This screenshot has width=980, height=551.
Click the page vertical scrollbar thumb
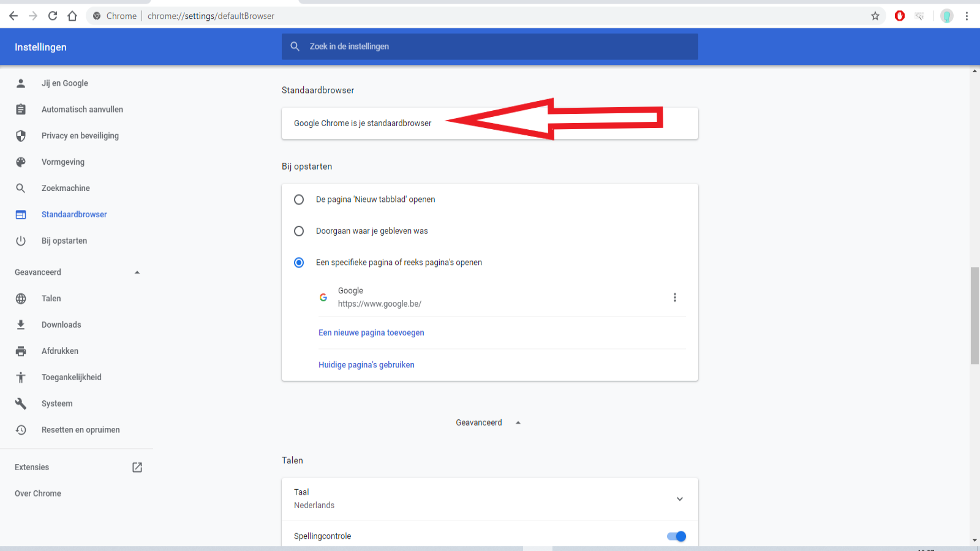(974, 316)
